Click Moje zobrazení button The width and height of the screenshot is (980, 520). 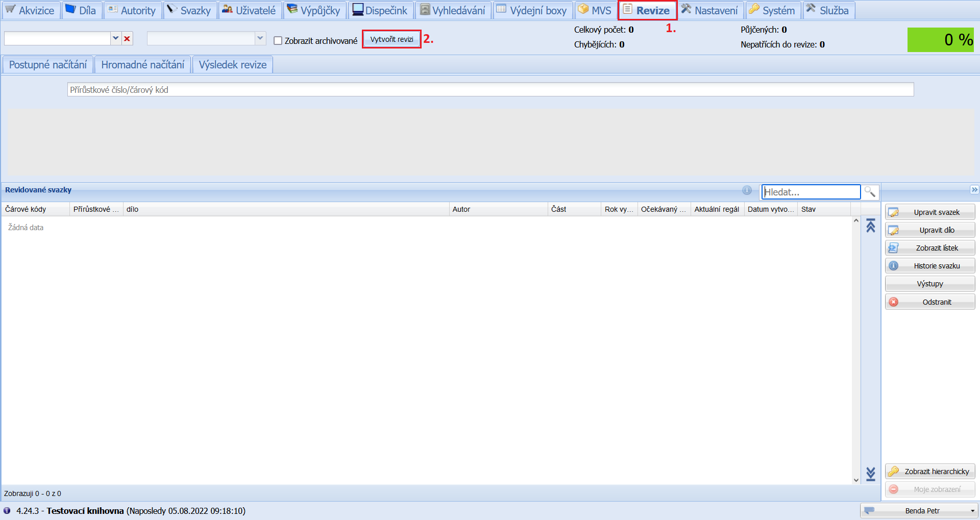930,489
